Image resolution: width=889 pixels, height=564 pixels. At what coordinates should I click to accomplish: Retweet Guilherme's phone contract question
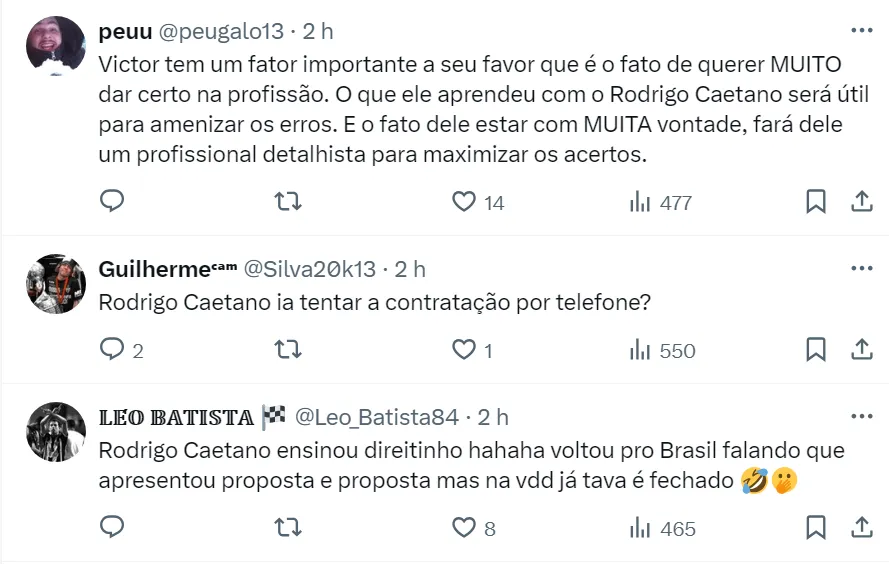point(288,350)
